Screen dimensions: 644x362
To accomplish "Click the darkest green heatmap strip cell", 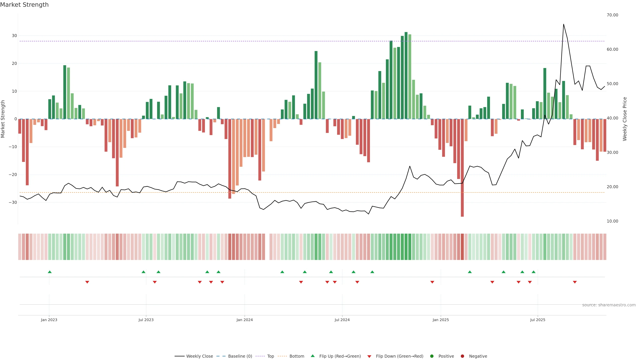I will coord(406,247).
